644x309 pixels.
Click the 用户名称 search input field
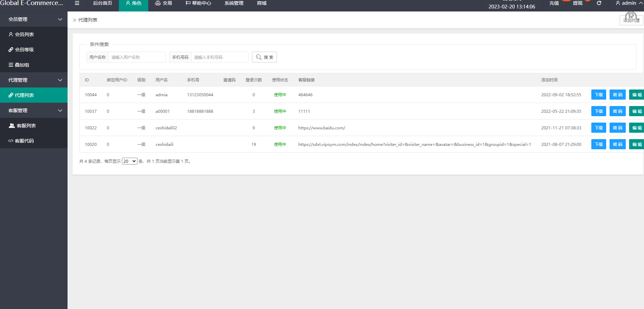(x=137, y=57)
